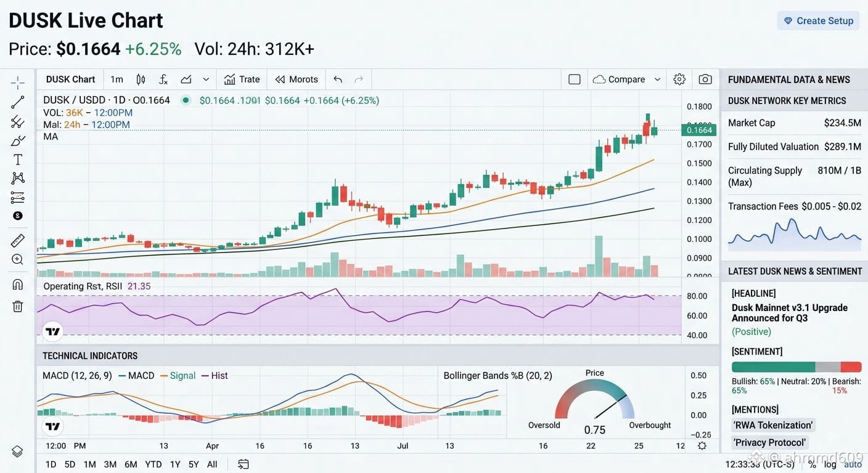The width and height of the screenshot is (868, 473).
Task: Click the Circulating Supply 810M / 1B value
Action: point(839,171)
